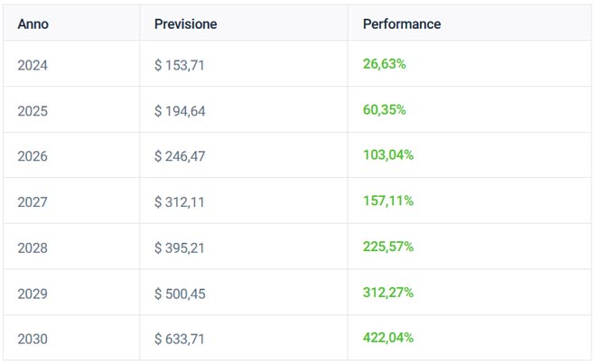The image size is (596, 364).
Task: Click the 422,04% performance value
Action: click(387, 339)
